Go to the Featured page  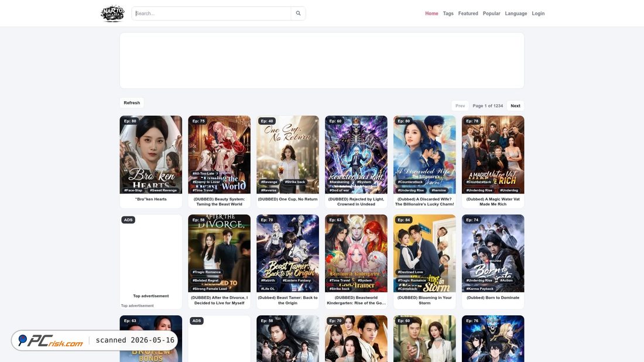pos(468,13)
